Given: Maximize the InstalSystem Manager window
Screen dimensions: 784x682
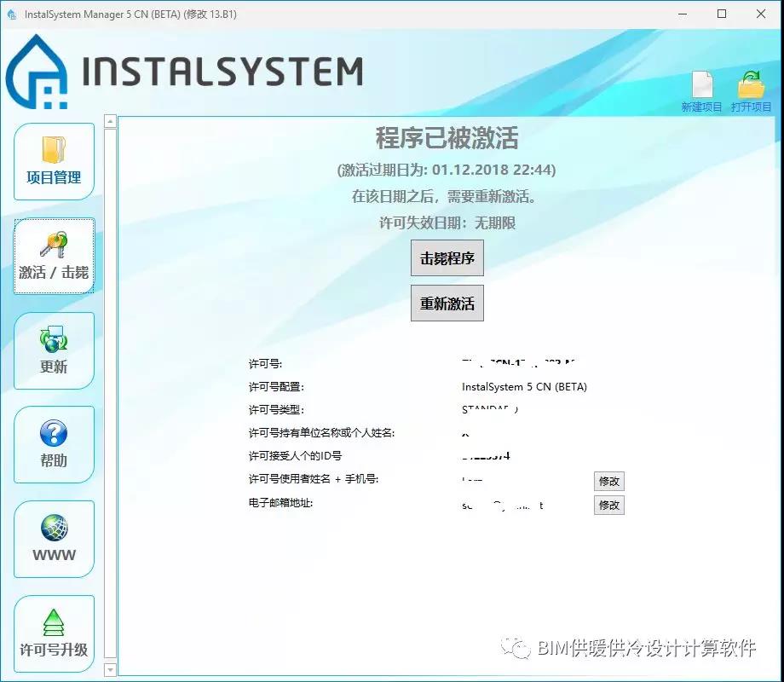Looking at the screenshot, I should coord(722,14).
